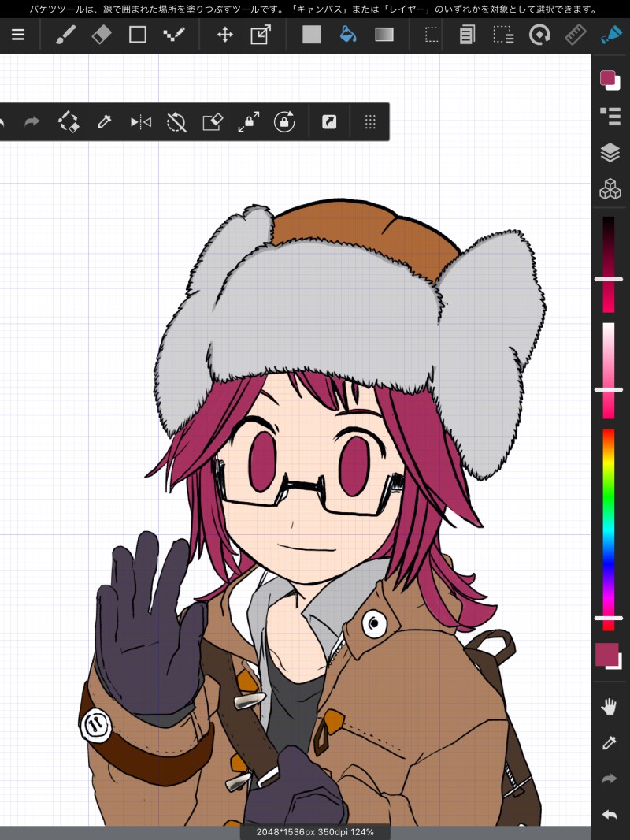Screen dimensions: 630x840
Task: Click redo in the floating shortcut bar
Action: pos(32,121)
